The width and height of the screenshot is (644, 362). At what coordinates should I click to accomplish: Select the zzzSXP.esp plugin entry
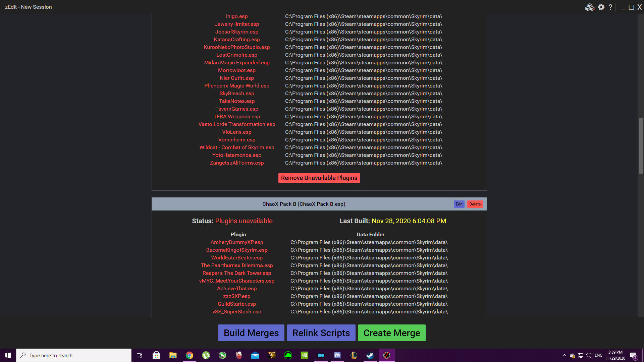coord(237,296)
